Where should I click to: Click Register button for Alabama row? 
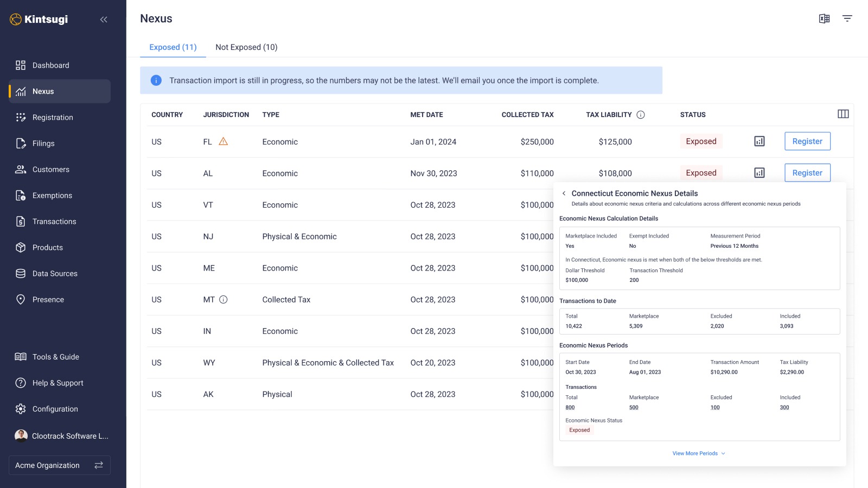coord(807,173)
